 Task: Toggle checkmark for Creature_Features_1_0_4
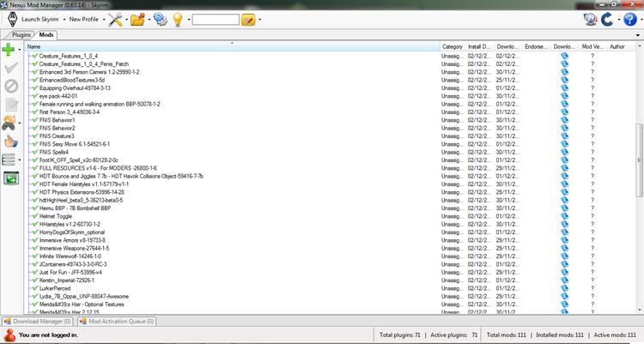tap(35, 56)
